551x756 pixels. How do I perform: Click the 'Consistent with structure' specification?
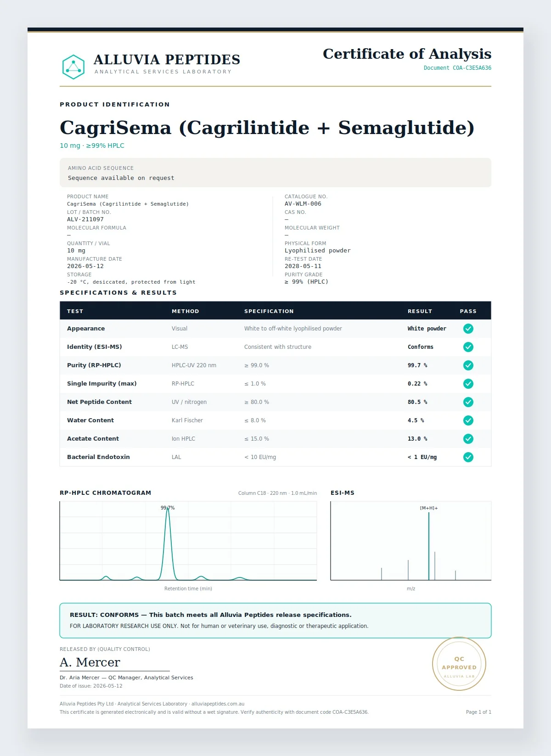(278, 347)
